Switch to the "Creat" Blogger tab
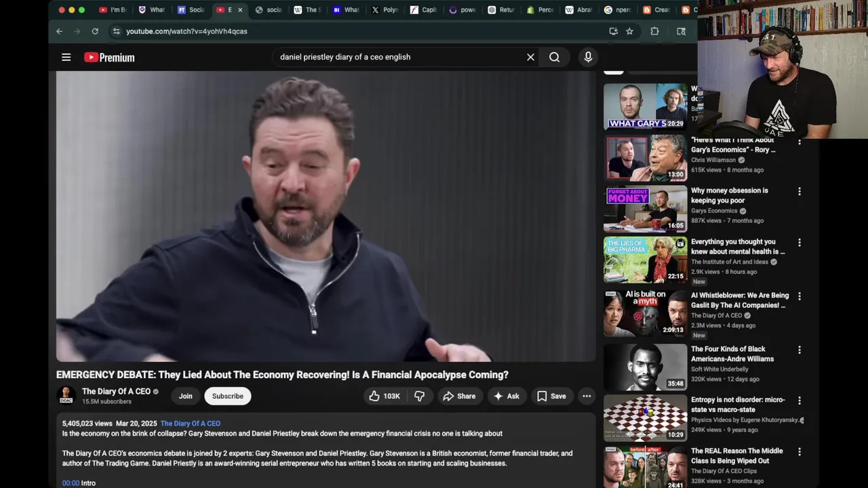The image size is (868, 488). [x=657, y=10]
